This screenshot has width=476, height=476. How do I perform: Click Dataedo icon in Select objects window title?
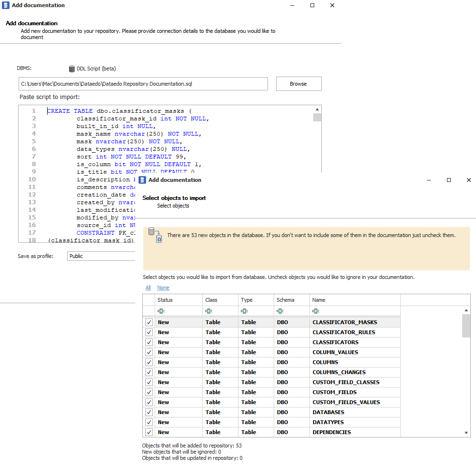click(142, 180)
